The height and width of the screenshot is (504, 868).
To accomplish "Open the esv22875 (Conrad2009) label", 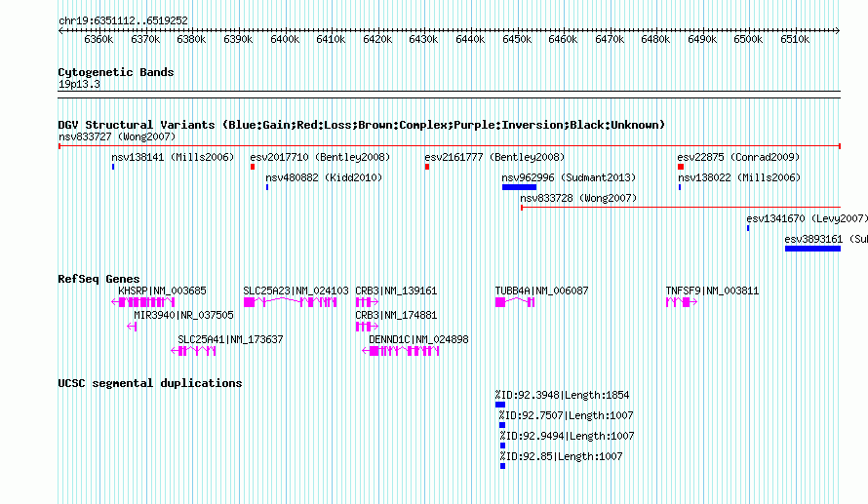I will (738, 157).
